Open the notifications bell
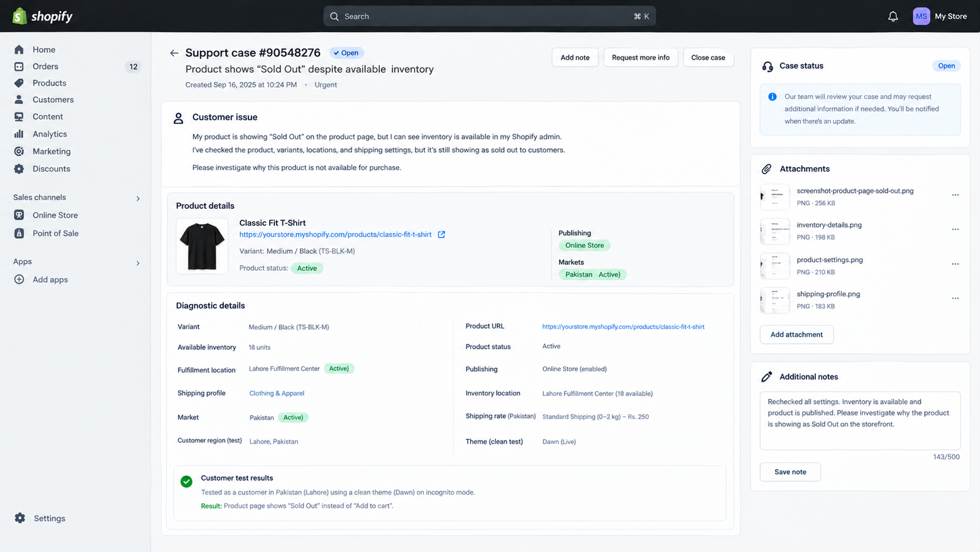Viewport: 980px width, 552px height. pos(893,16)
